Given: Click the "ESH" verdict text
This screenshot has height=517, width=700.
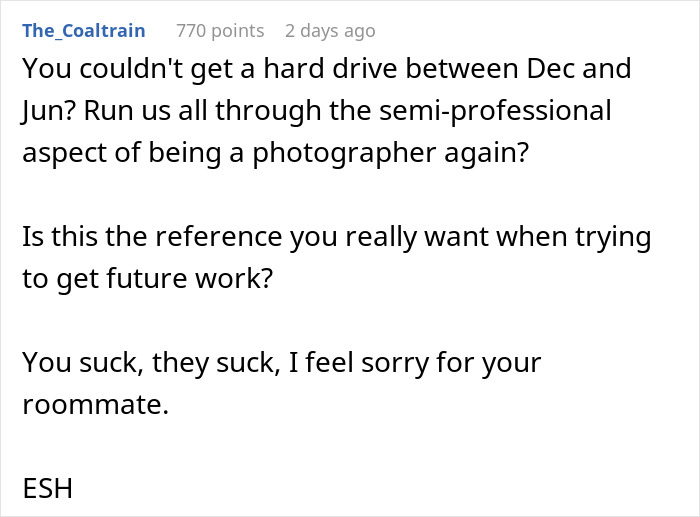Looking at the screenshot, I should coord(48,490).
